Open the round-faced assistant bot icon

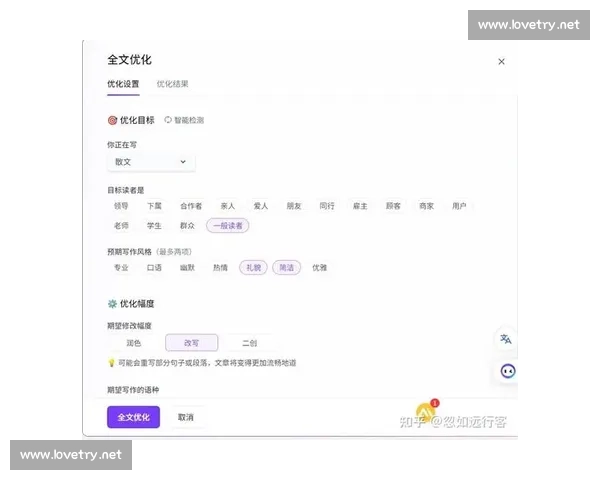(x=508, y=371)
